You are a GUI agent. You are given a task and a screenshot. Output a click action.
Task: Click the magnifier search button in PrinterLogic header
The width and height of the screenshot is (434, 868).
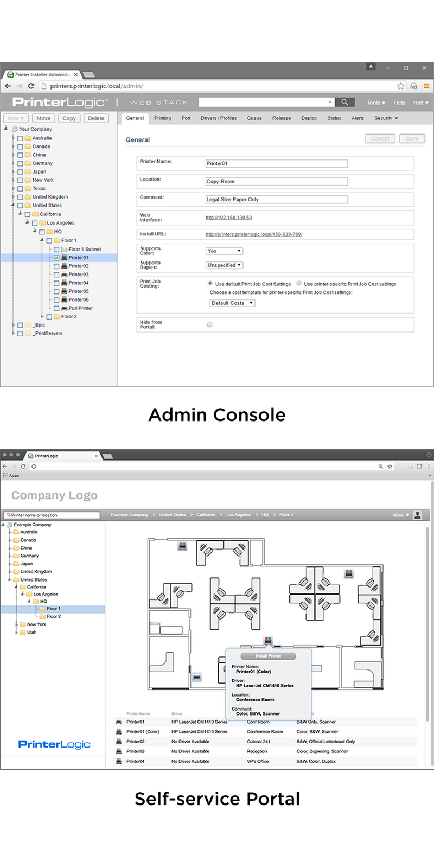pyautogui.click(x=344, y=102)
